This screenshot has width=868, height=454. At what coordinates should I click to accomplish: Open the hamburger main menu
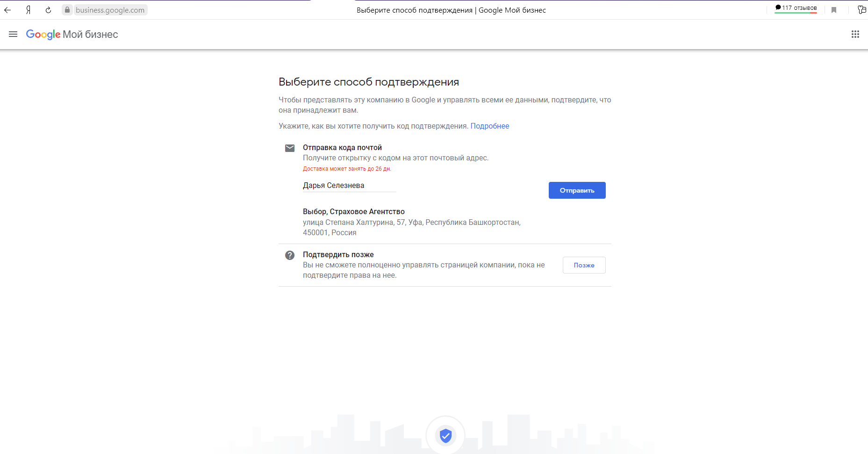[13, 34]
